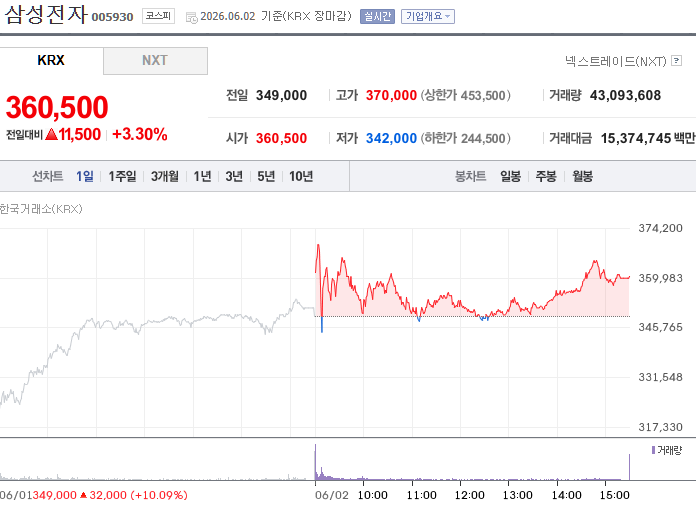This screenshot has height=518, width=696.
Task: Click the 10:00 time axis label
Action: pyautogui.click(x=372, y=495)
